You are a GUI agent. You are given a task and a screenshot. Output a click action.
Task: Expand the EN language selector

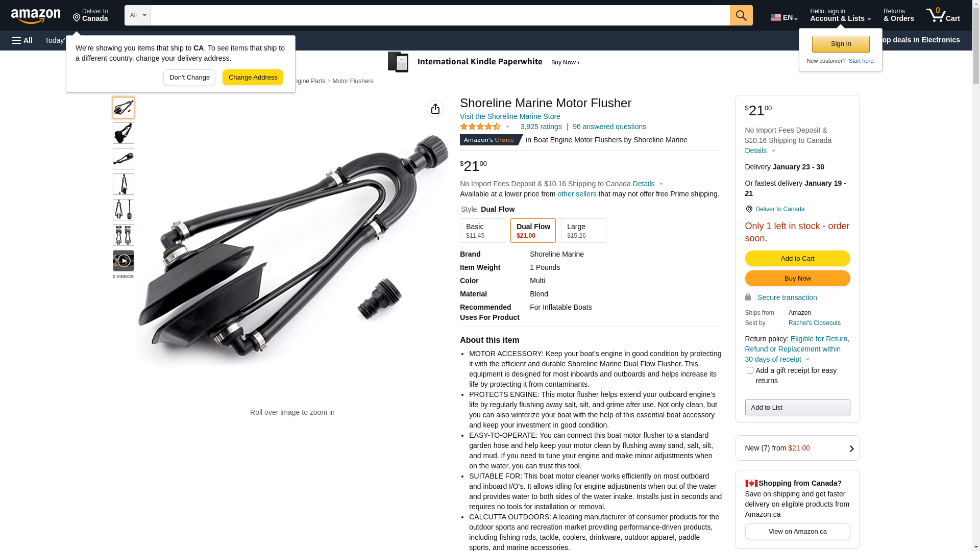784,17
